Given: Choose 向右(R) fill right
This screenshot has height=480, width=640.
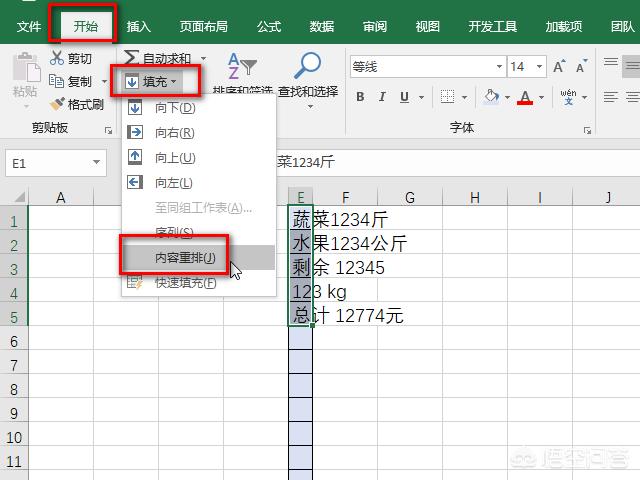Looking at the screenshot, I should point(199,133).
